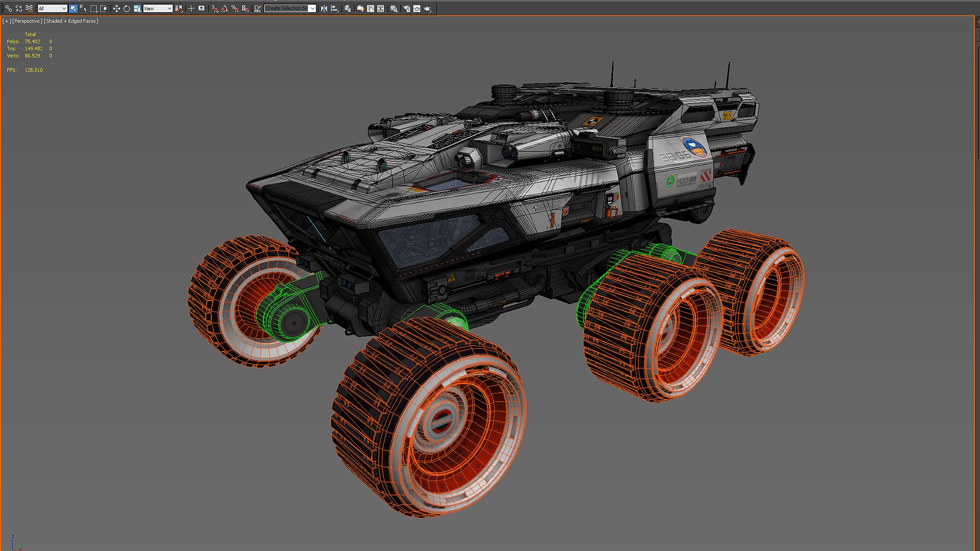The width and height of the screenshot is (980, 551).
Task: Click the Align tool icon
Action: (335, 9)
